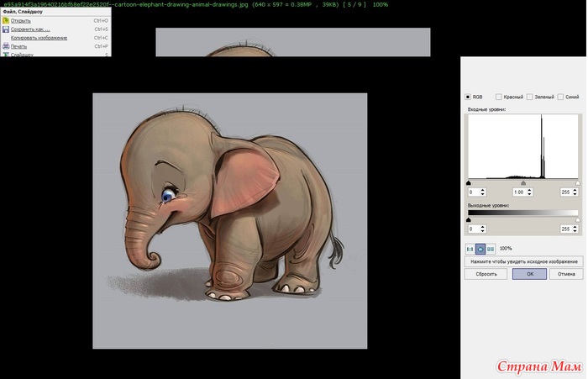Select the 1:1 actual size preview icon
Viewport: 588px width, 379px height.
(470, 249)
